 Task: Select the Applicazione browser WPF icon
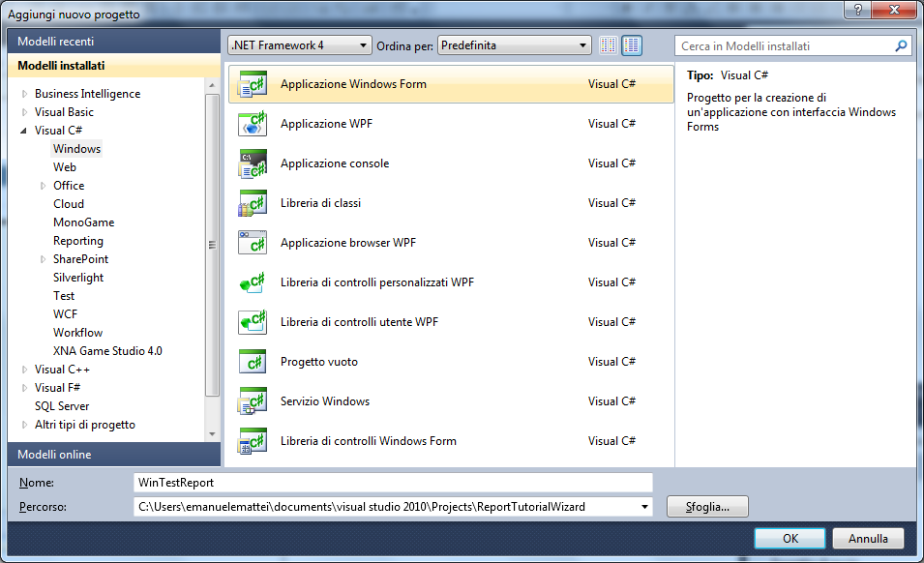pos(253,243)
